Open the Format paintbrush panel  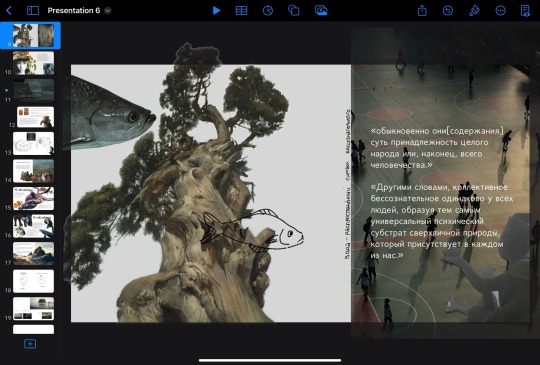pyautogui.click(x=474, y=11)
